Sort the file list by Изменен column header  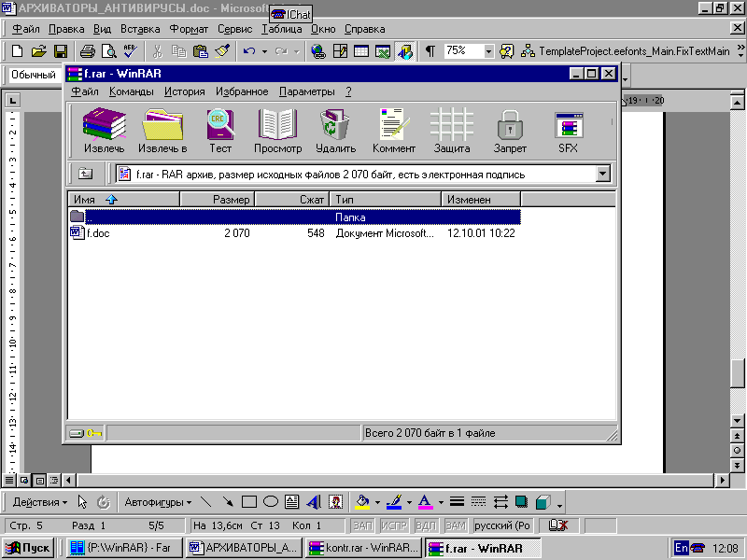(x=481, y=200)
